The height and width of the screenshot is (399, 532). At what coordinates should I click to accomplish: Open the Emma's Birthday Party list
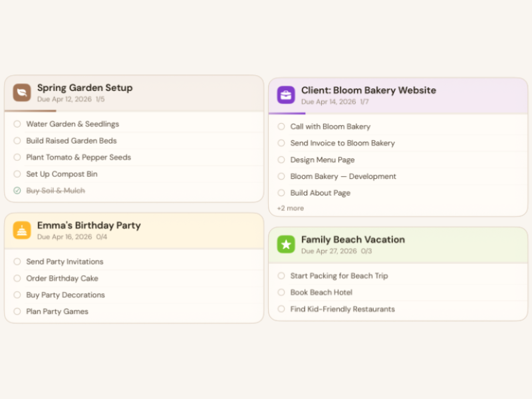(x=88, y=225)
